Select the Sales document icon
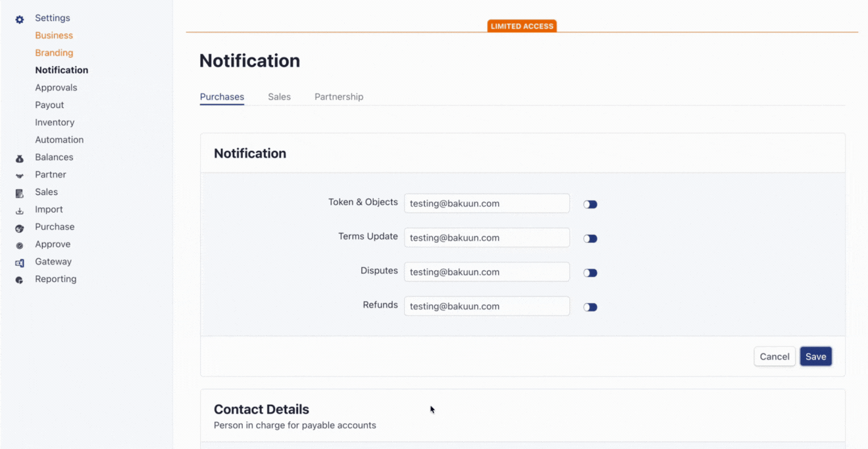This screenshot has width=868, height=449. (x=19, y=192)
